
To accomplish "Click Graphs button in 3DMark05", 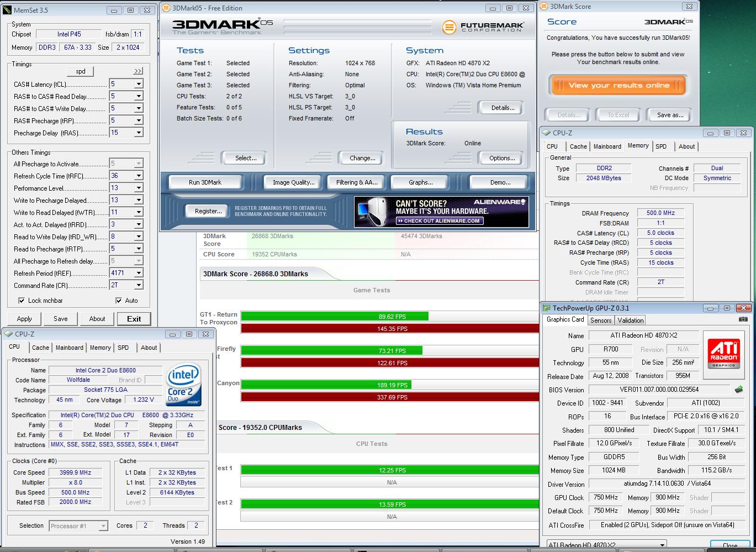I will click(x=420, y=182).
